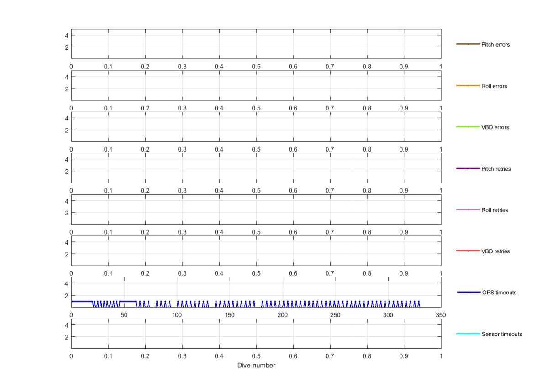
Task: Select the Sensor timeouts legend label
Action: click(x=502, y=334)
